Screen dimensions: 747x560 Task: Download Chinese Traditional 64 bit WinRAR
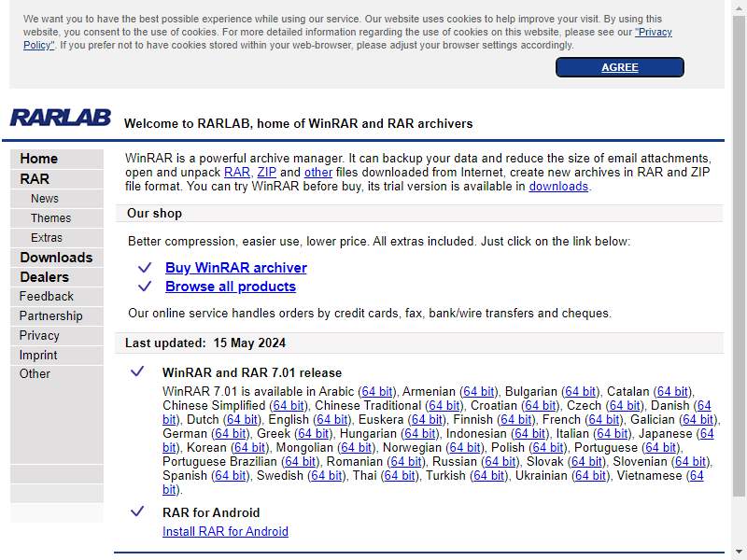[444, 406]
